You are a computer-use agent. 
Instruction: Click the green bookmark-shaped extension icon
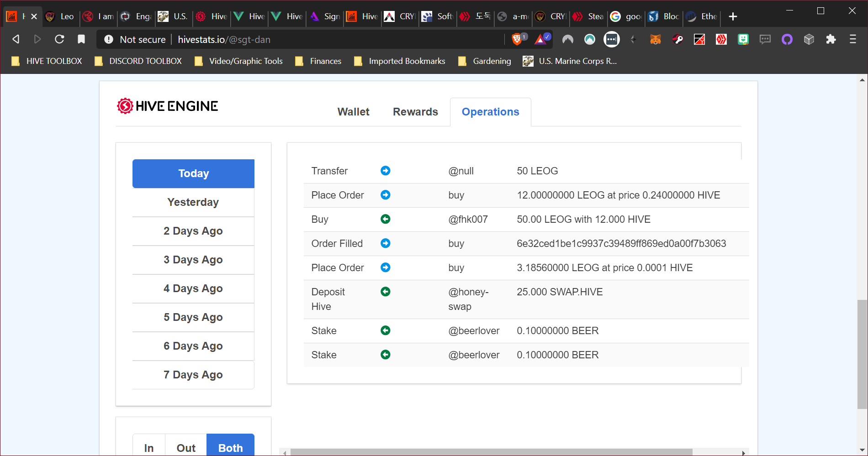(743, 39)
